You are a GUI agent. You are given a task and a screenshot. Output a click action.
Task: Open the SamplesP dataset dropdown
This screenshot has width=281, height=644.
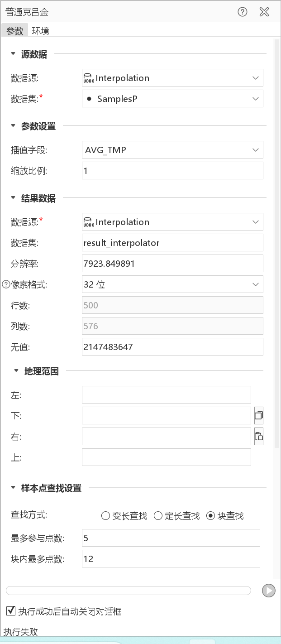172,99
